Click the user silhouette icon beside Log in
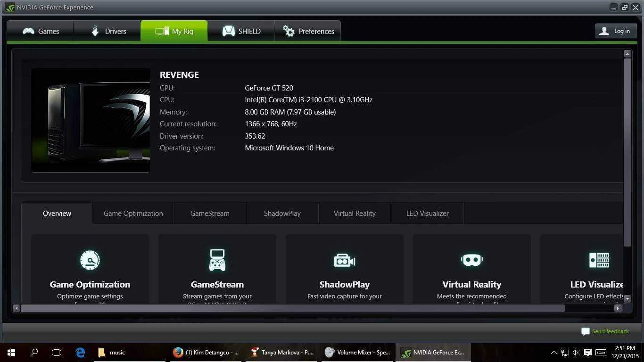 point(604,31)
